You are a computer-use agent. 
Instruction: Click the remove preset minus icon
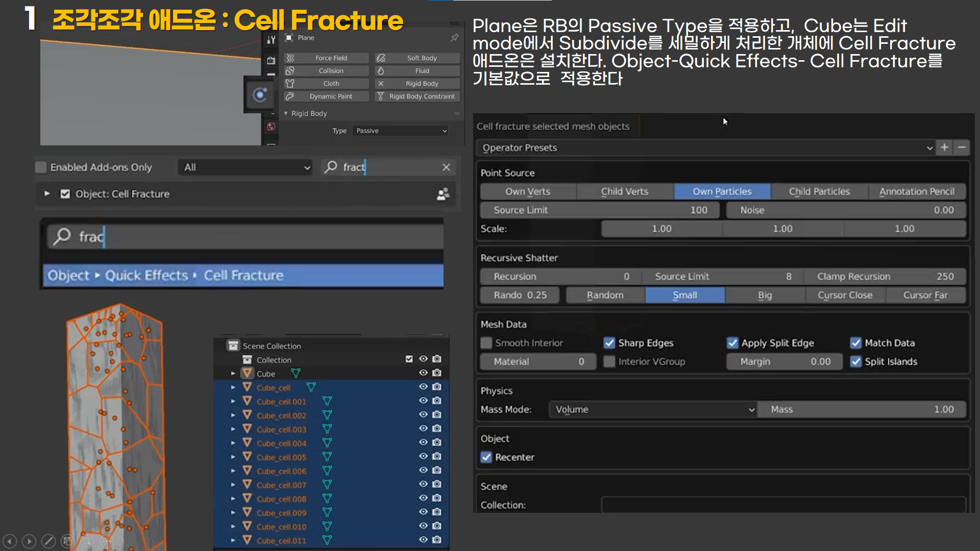[962, 147]
